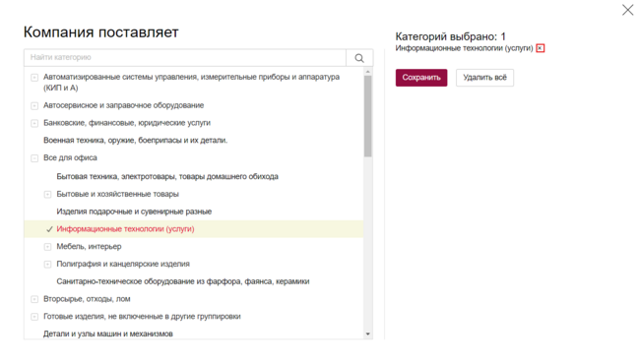640x364 pixels.
Task: Click the Сохранить button
Action: pyautogui.click(x=421, y=78)
